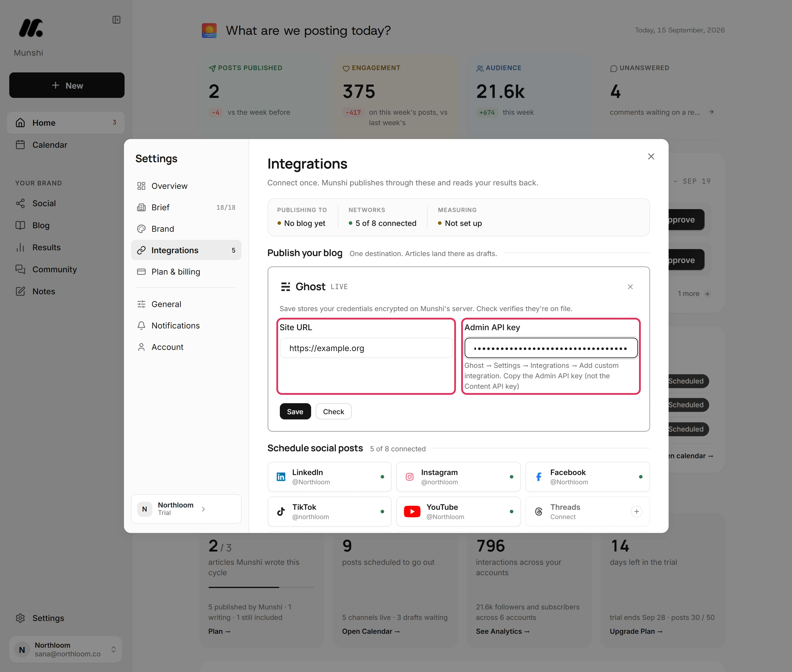The width and height of the screenshot is (792, 672).
Task: Select Overview in Settings
Action: point(186,186)
